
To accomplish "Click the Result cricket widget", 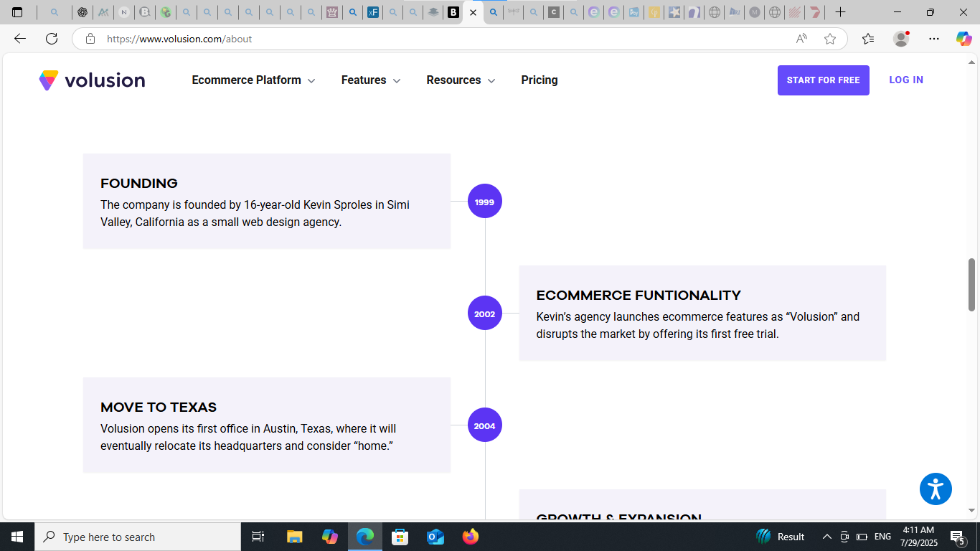I will 781,537.
